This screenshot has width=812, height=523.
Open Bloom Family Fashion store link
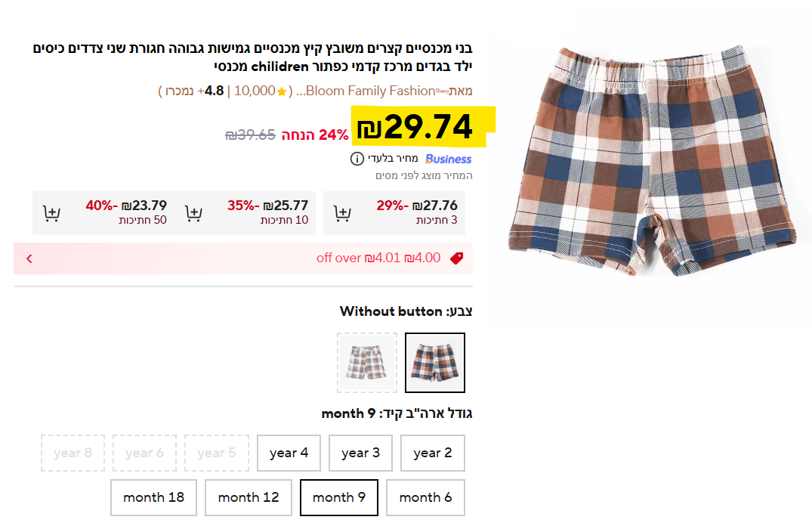369,91
